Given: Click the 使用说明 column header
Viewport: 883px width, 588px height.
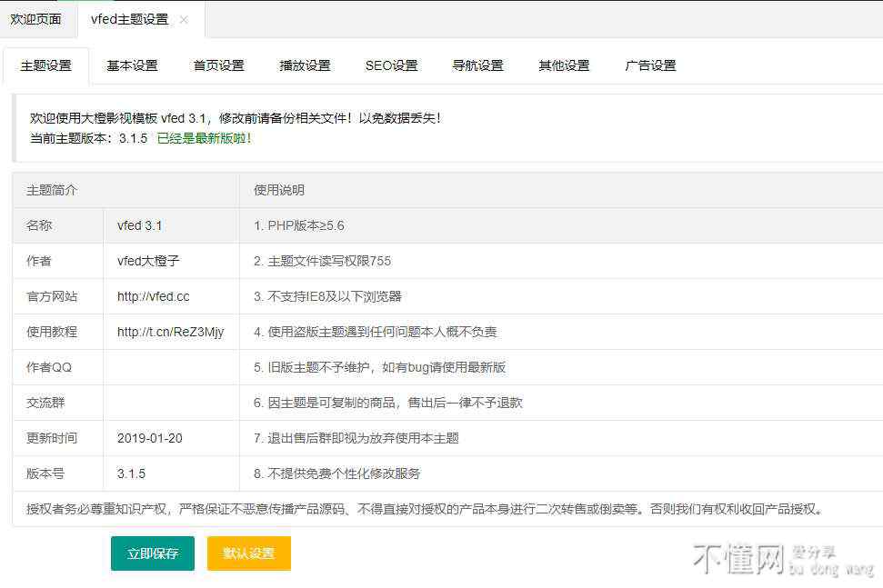Looking at the screenshot, I should 279,190.
